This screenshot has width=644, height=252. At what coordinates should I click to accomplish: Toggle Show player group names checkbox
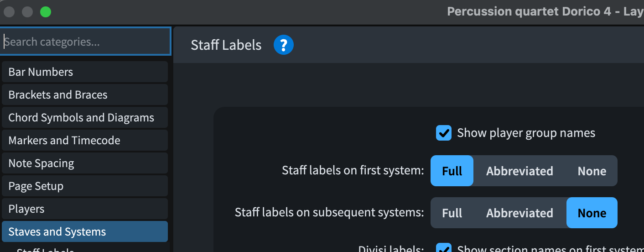click(443, 133)
